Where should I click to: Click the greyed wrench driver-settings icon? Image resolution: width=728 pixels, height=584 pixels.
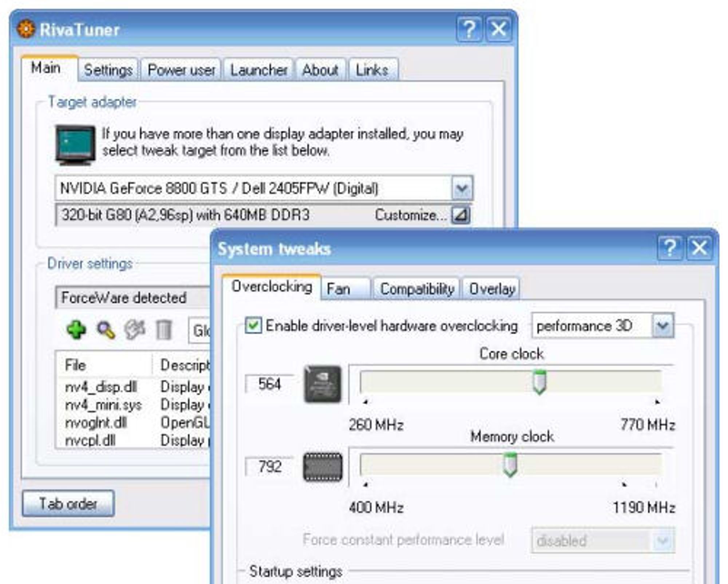click(x=135, y=330)
